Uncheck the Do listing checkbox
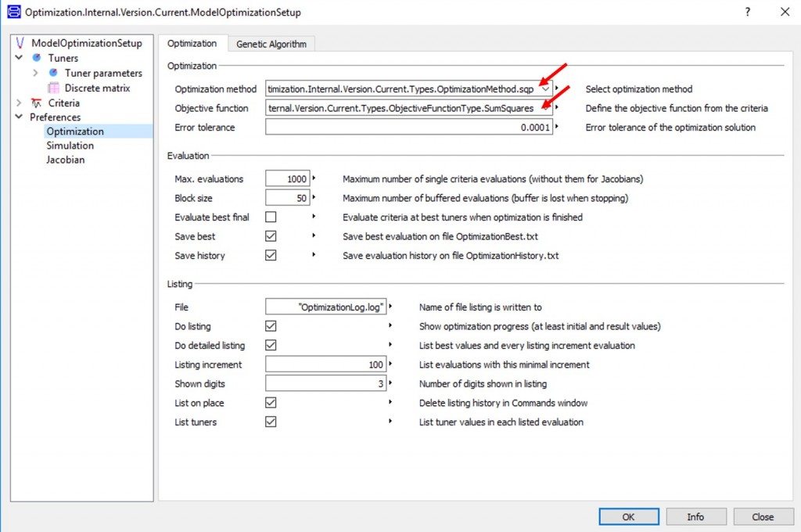801x532 pixels. (x=271, y=326)
